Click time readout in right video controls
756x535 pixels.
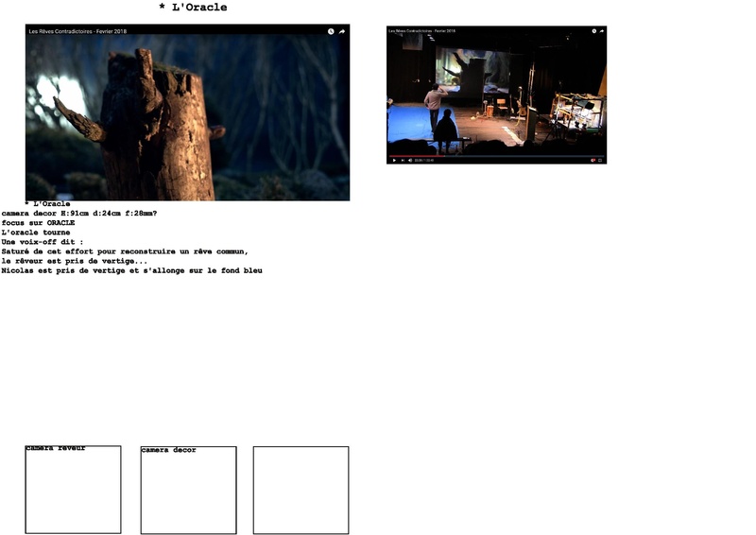pos(423,160)
